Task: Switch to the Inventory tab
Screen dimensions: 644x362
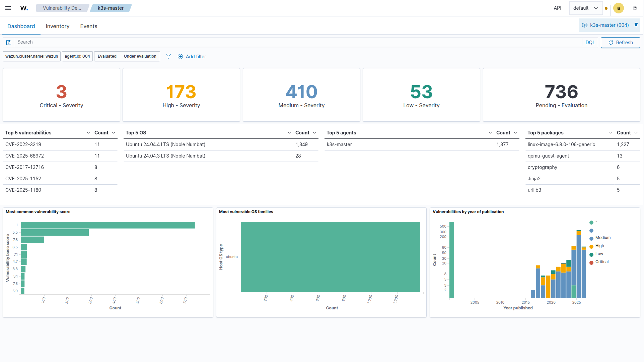Action: 58,26
